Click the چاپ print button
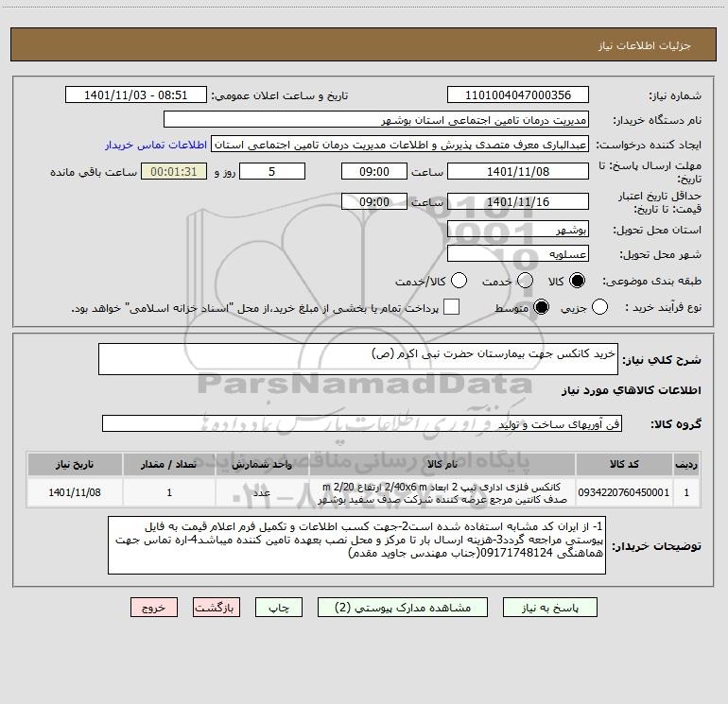The width and height of the screenshot is (728, 704). [x=279, y=608]
